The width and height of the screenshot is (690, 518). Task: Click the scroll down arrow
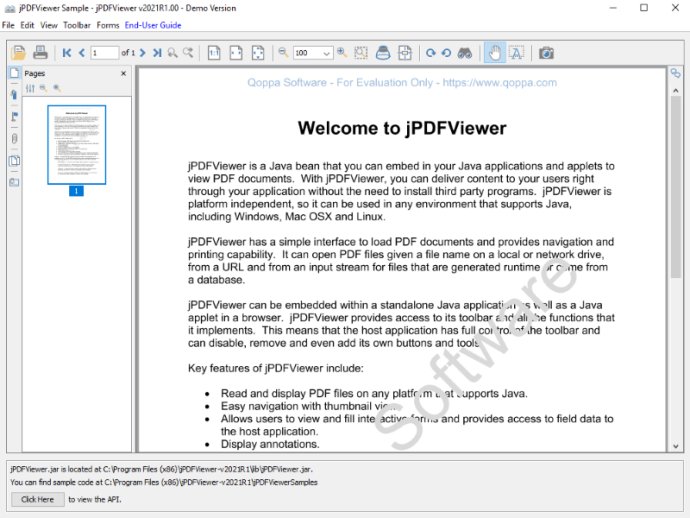[x=675, y=446]
